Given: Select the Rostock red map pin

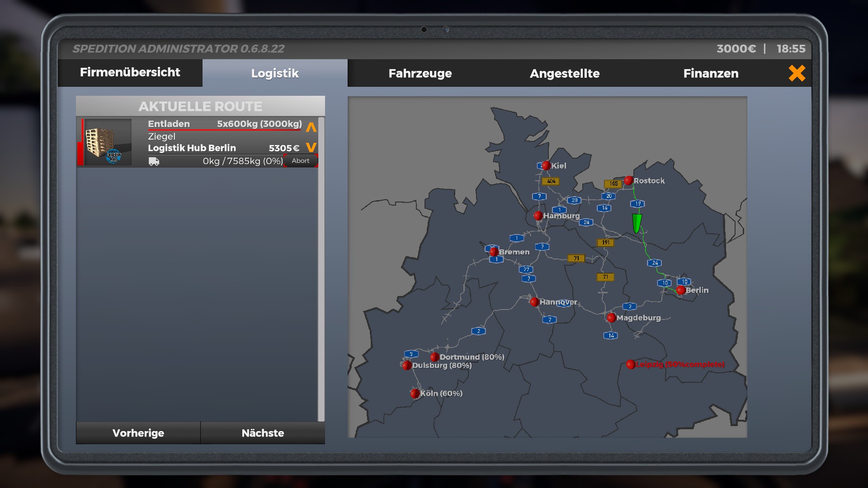Looking at the screenshot, I should [628, 181].
